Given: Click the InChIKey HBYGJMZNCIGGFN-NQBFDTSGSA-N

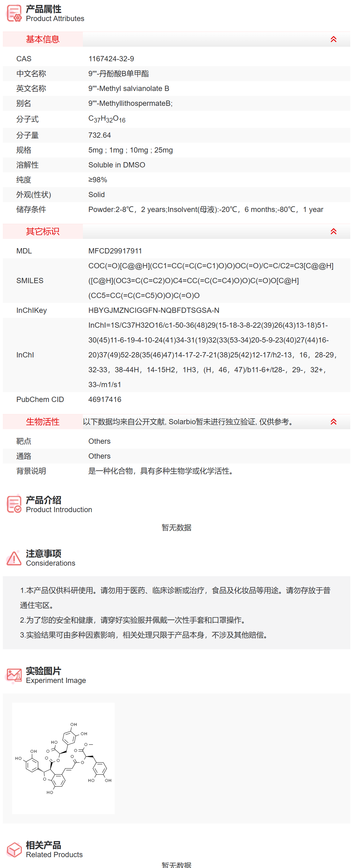Looking at the screenshot, I should pos(154,310).
